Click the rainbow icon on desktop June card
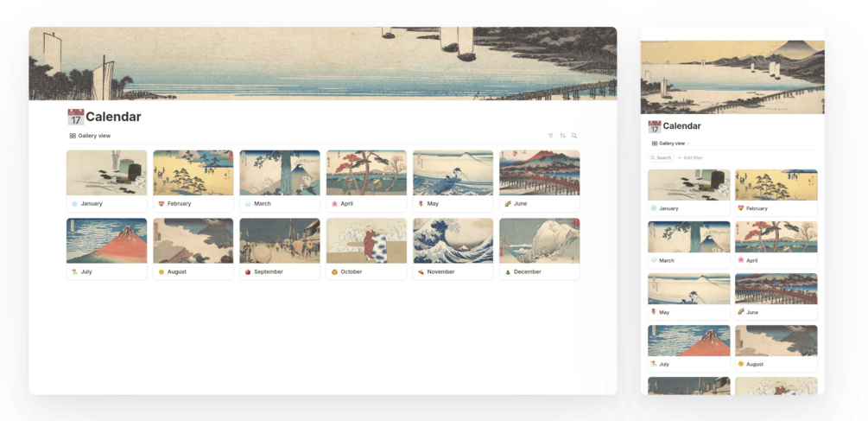868x421 pixels. [x=508, y=204]
